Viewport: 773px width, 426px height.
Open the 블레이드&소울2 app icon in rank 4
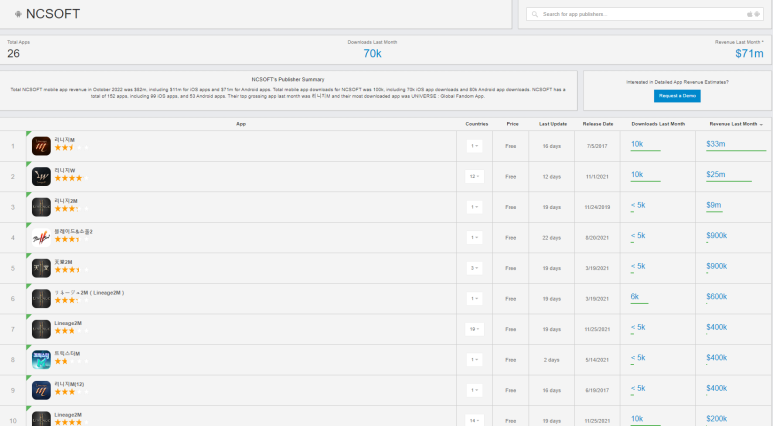[x=41, y=238]
